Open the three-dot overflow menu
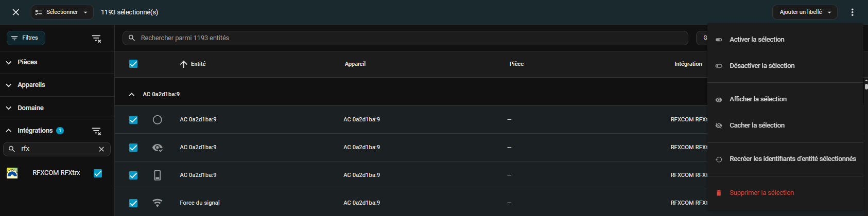Screen dimensions: 868x216 [853, 12]
